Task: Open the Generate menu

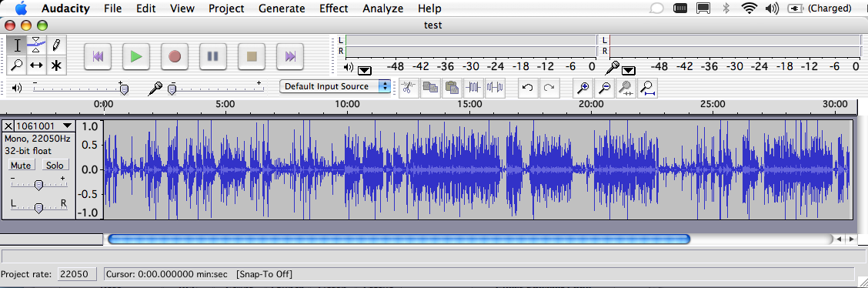Action: 282,8
